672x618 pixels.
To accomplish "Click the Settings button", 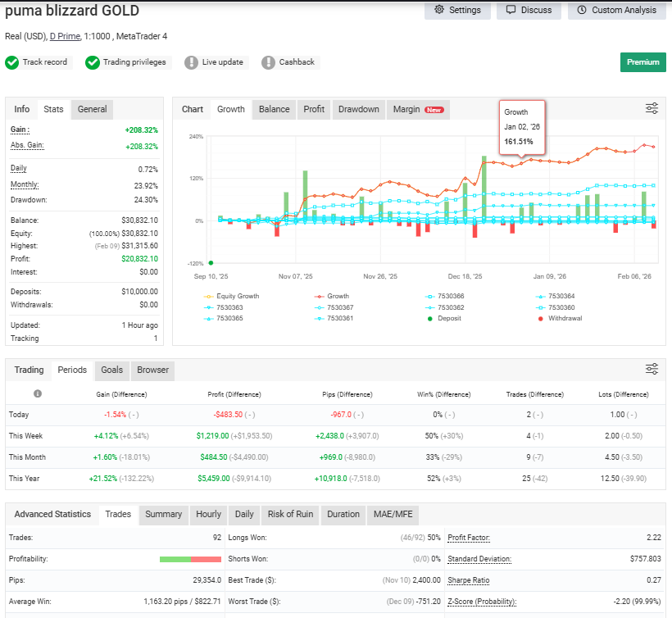I will click(457, 10).
